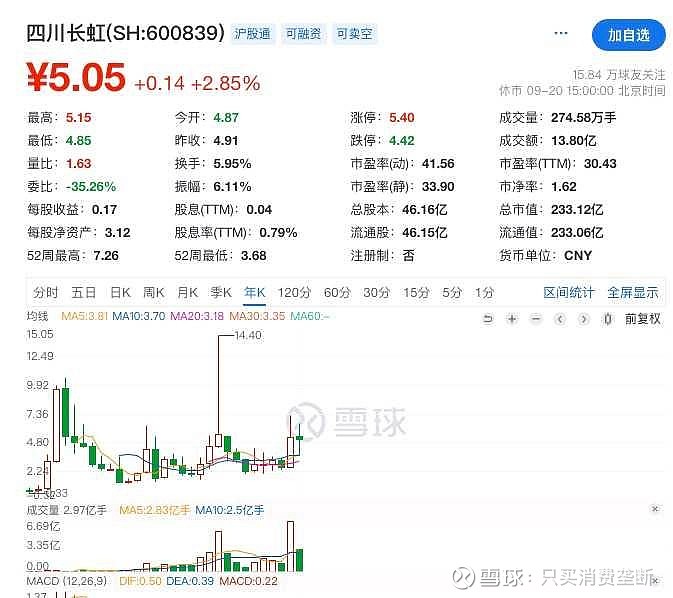The width and height of the screenshot is (673, 598).
Task: Click the 总市值 value 233.12亿
Action: [x=577, y=210]
